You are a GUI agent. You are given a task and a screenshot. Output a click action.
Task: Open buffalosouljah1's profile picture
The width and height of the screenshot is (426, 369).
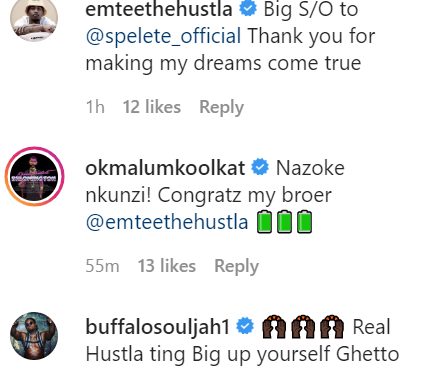point(34,336)
